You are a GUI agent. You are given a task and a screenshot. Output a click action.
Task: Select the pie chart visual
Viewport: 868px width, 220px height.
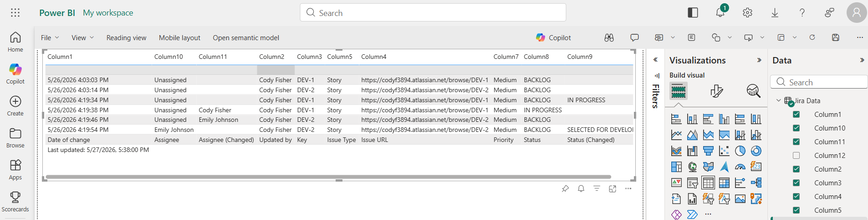[x=740, y=151]
